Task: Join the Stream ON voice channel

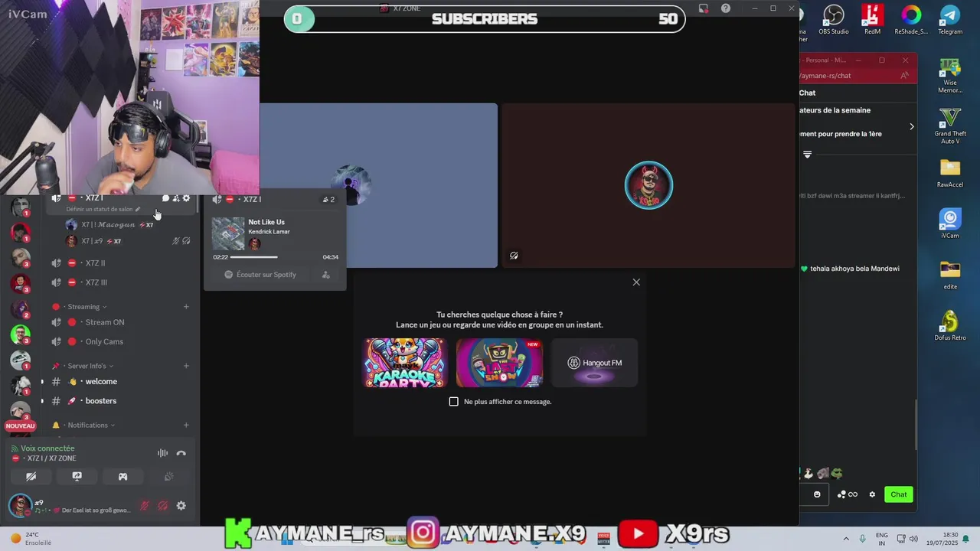Action: 119,322
